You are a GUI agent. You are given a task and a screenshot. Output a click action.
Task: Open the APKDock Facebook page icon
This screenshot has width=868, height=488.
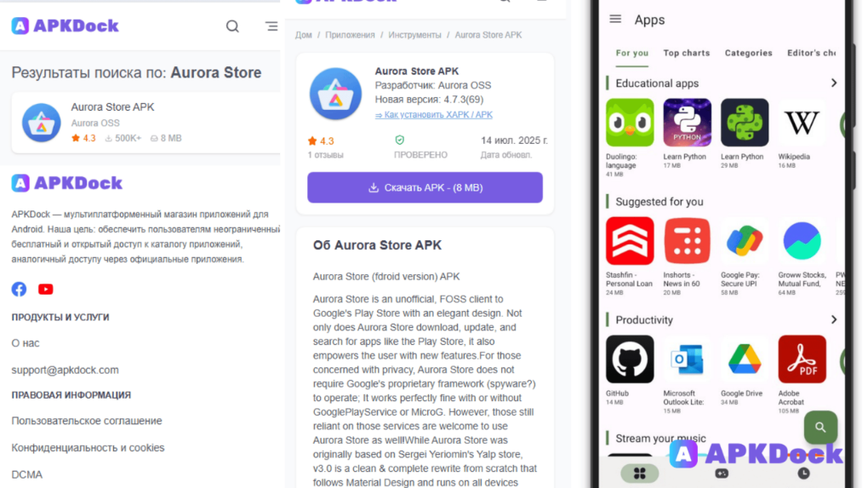tap(19, 290)
